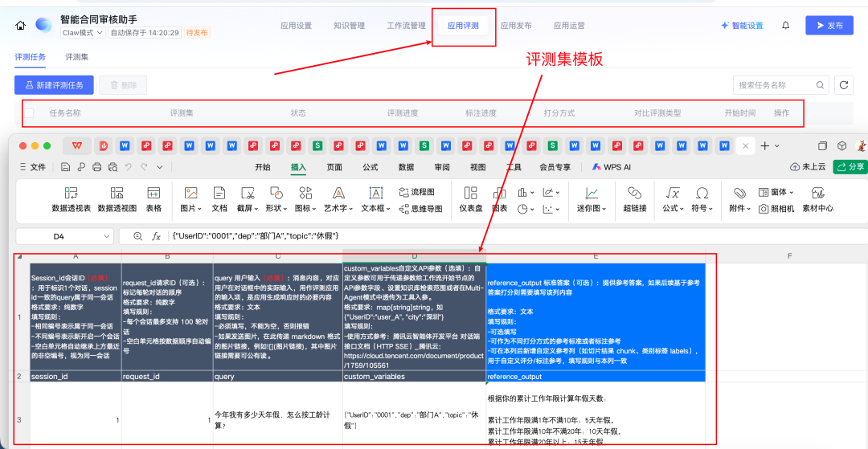Image resolution: width=868 pixels, height=449 pixels.
Task: Open the WPS 公式 ribbon tab
Action: [371, 167]
